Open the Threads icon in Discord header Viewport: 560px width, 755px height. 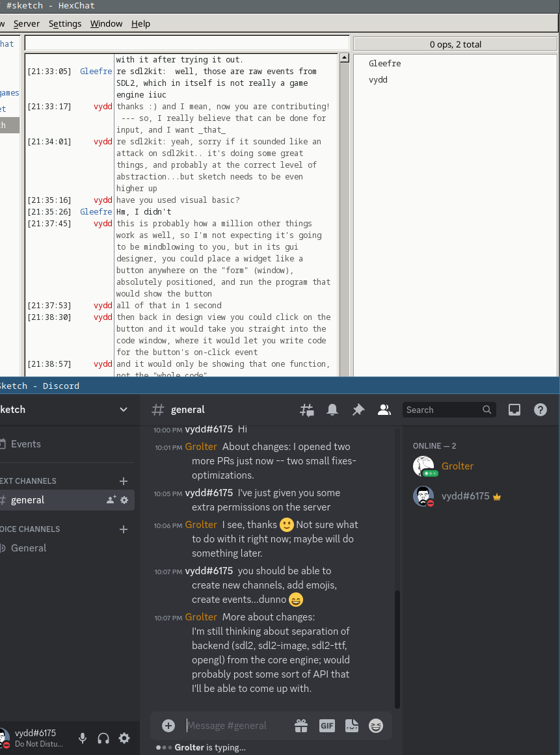click(306, 410)
